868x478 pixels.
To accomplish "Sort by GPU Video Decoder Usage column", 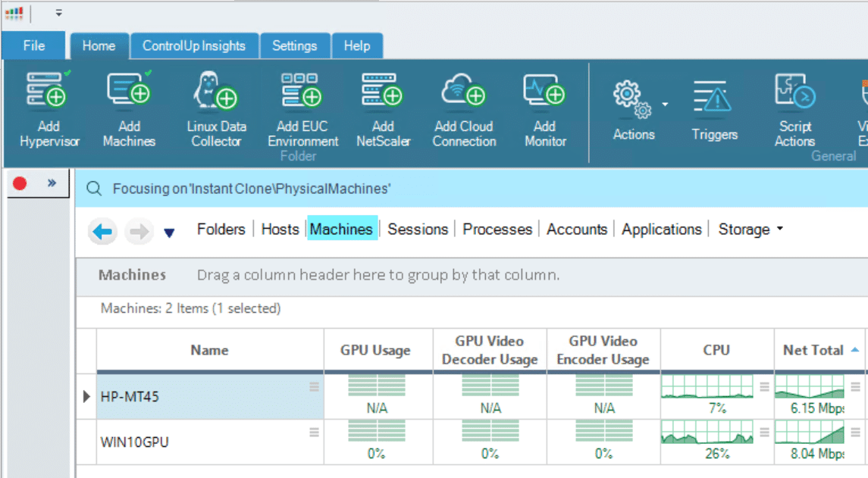I will (x=490, y=350).
